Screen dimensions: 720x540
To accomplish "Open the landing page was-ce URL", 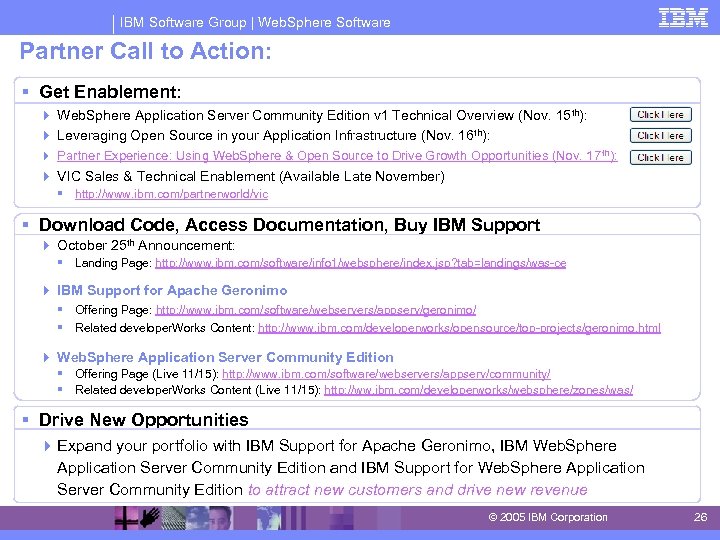I will point(360,263).
